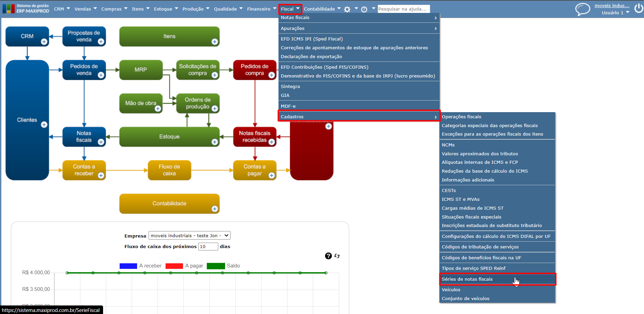Expand the Financeiro menu
Image resolution: width=644 pixels, height=314 pixels.
pyautogui.click(x=262, y=9)
